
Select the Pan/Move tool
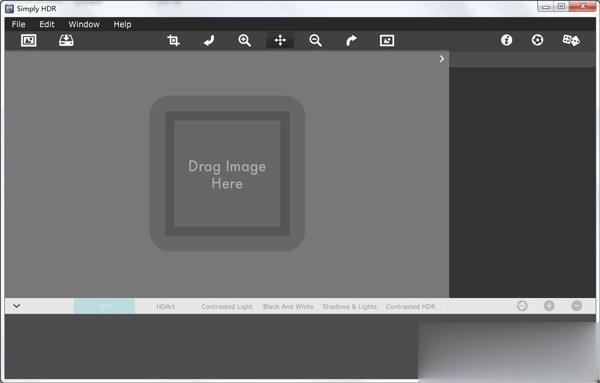point(280,40)
